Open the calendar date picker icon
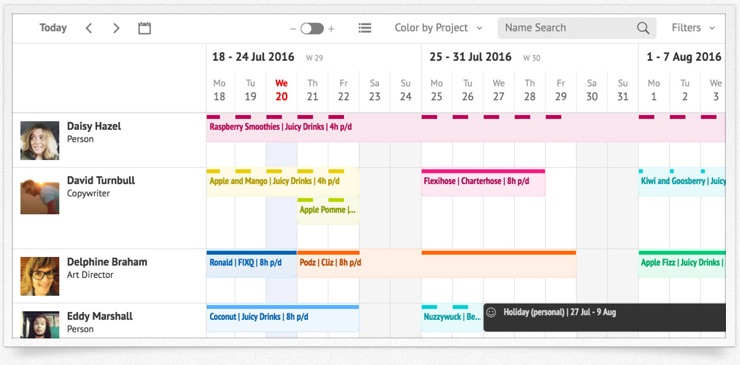This screenshot has height=365, width=740. pyautogui.click(x=144, y=28)
